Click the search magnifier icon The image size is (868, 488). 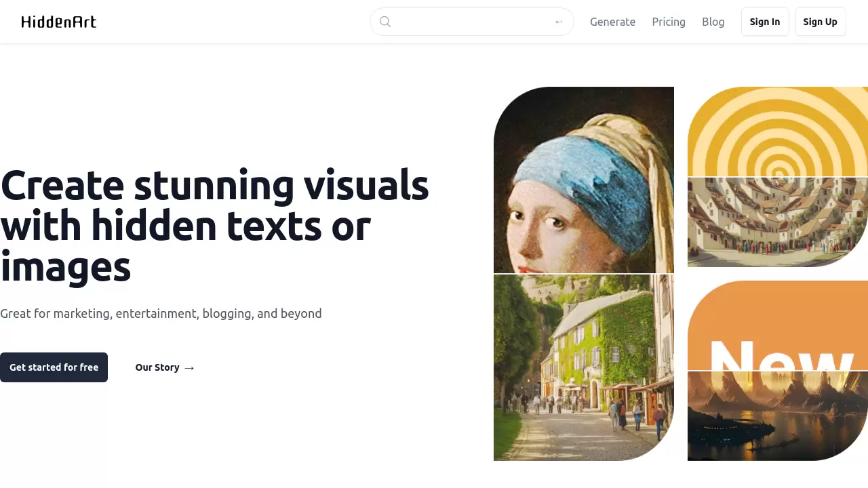click(x=385, y=22)
